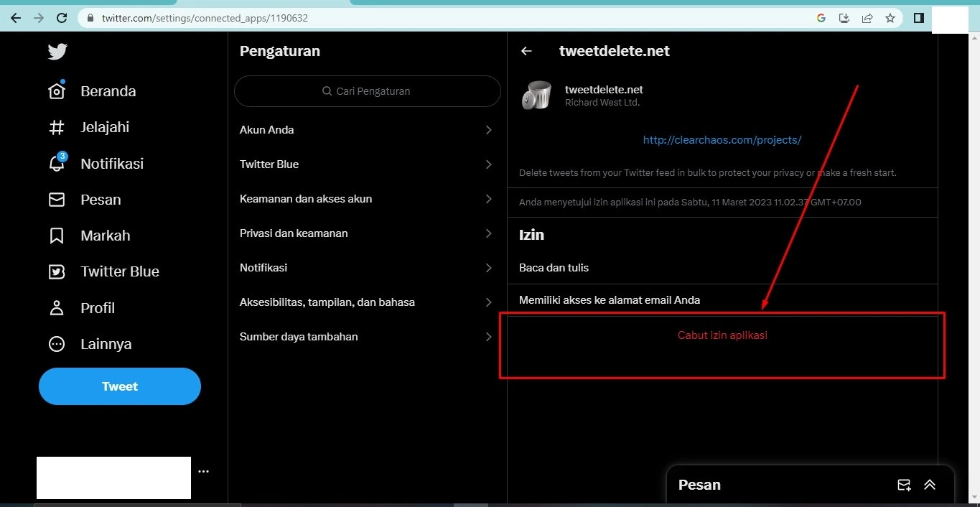Click Izin heading

531,235
